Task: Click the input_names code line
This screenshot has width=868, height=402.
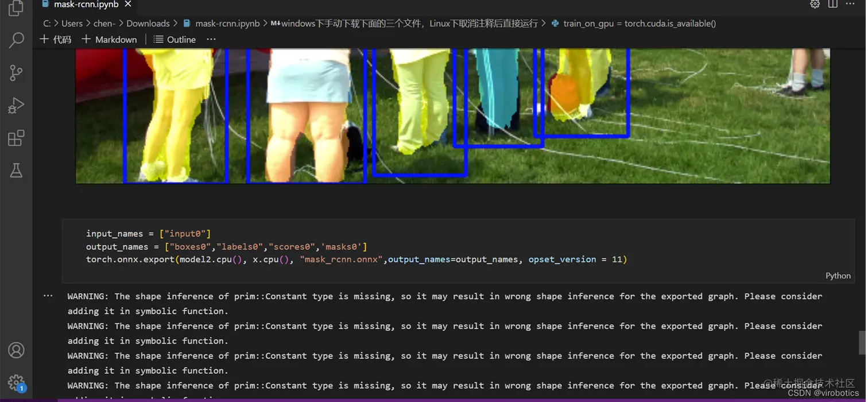Action: pyautogui.click(x=149, y=234)
